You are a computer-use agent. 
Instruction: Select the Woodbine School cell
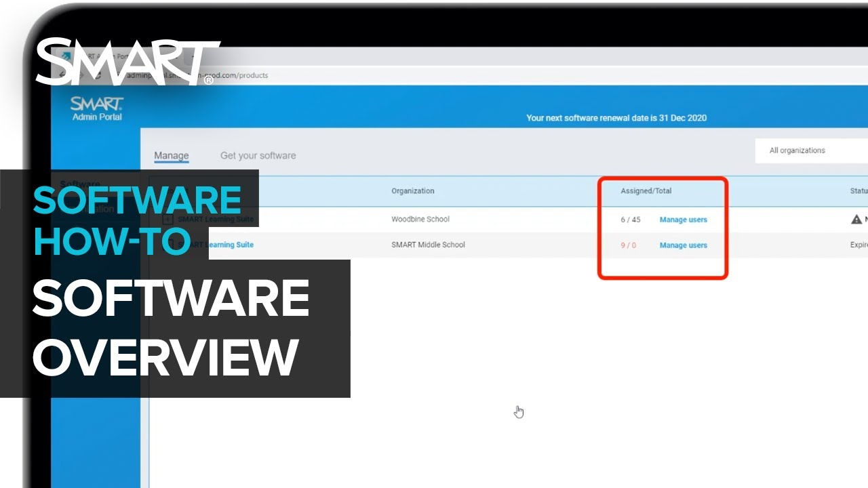(420, 220)
